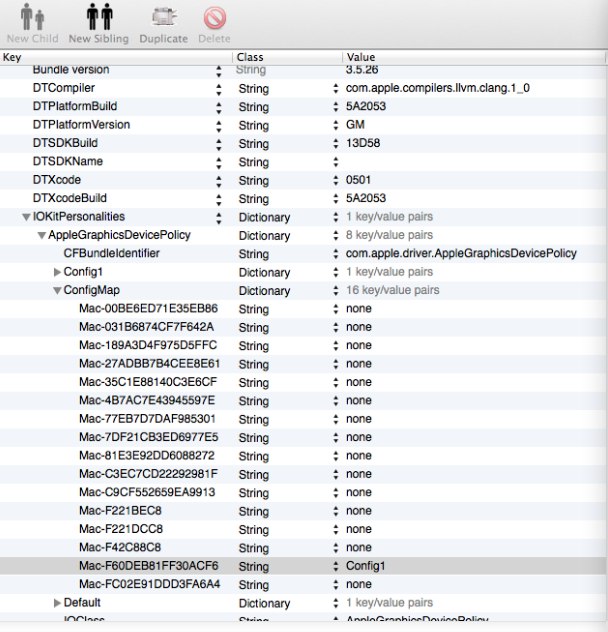Viewport: 608px width, 632px height.
Task: Select the Mac-35C1E88140C3E6CF key
Action: coord(148,382)
